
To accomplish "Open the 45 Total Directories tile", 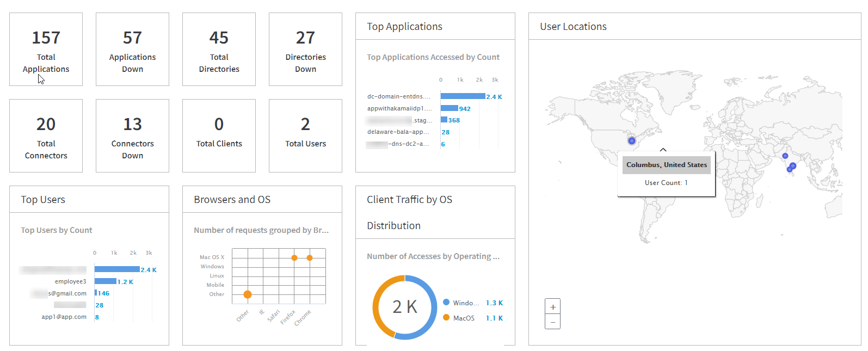I will 219,50.
